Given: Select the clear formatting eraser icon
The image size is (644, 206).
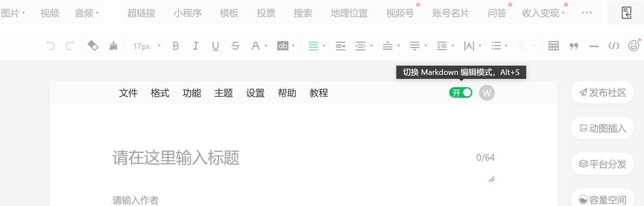Looking at the screenshot, I should pos(93,46).
